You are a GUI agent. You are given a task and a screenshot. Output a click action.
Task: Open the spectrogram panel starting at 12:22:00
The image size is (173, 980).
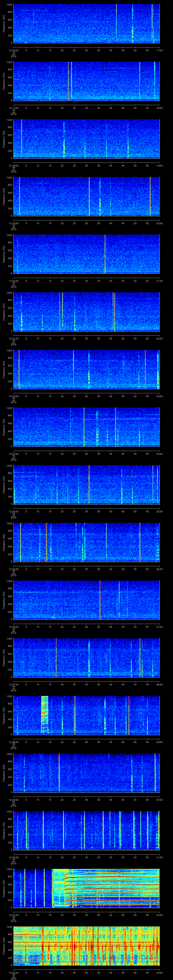coord(86,370)
